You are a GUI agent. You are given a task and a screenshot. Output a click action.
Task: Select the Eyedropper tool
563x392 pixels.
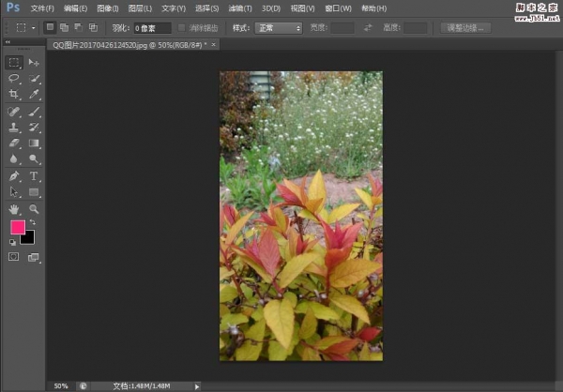34,94
